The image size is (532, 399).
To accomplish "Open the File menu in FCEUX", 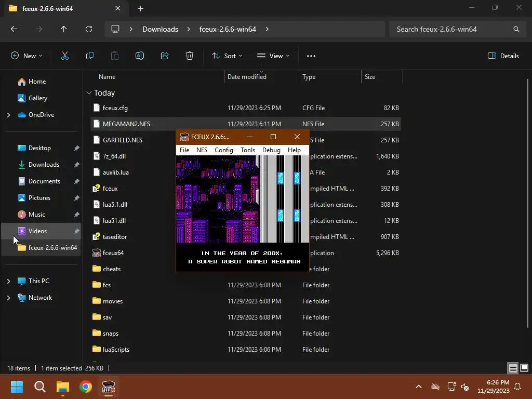I will pos(184,150).
